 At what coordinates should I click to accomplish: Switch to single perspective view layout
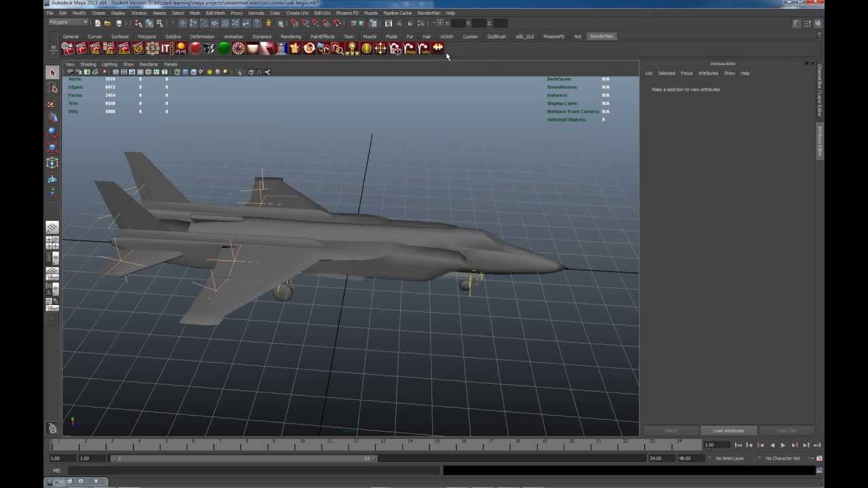(x=52, y=227)
